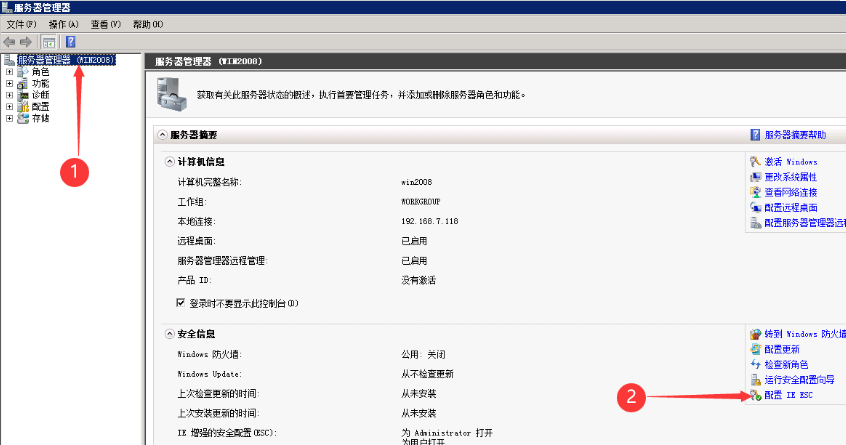This screenshot has height=445, width=846.
Task: Click the 激活 Windows key icon
Action: 755,161
